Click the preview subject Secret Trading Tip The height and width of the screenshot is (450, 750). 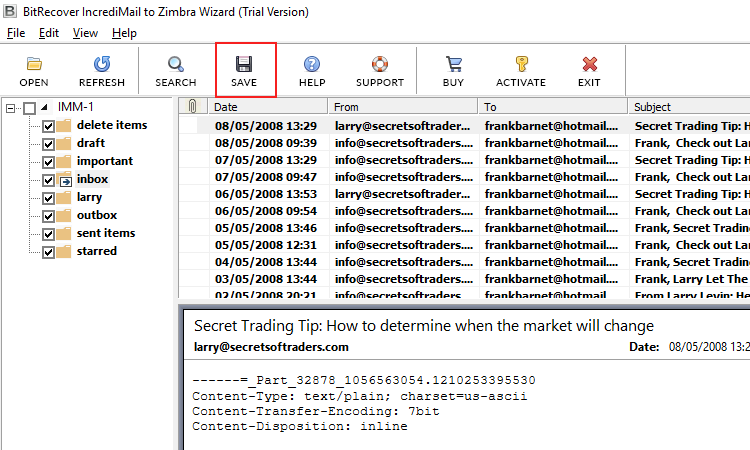click(x=424, y=326)
